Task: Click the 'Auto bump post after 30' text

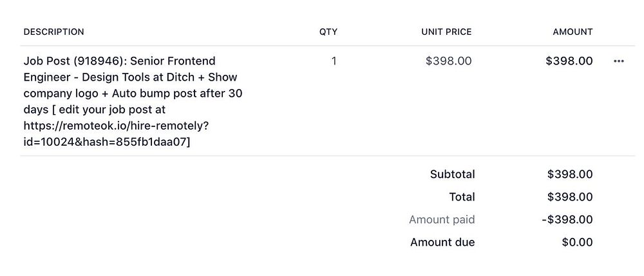Action: point(181,94)
